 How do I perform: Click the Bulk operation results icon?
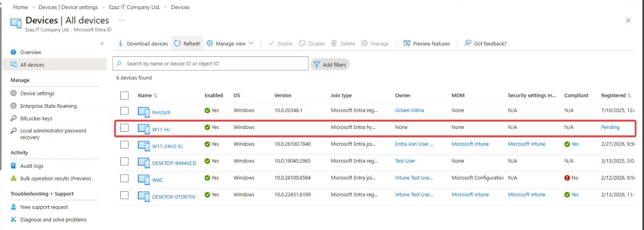[x=14, y=178]
